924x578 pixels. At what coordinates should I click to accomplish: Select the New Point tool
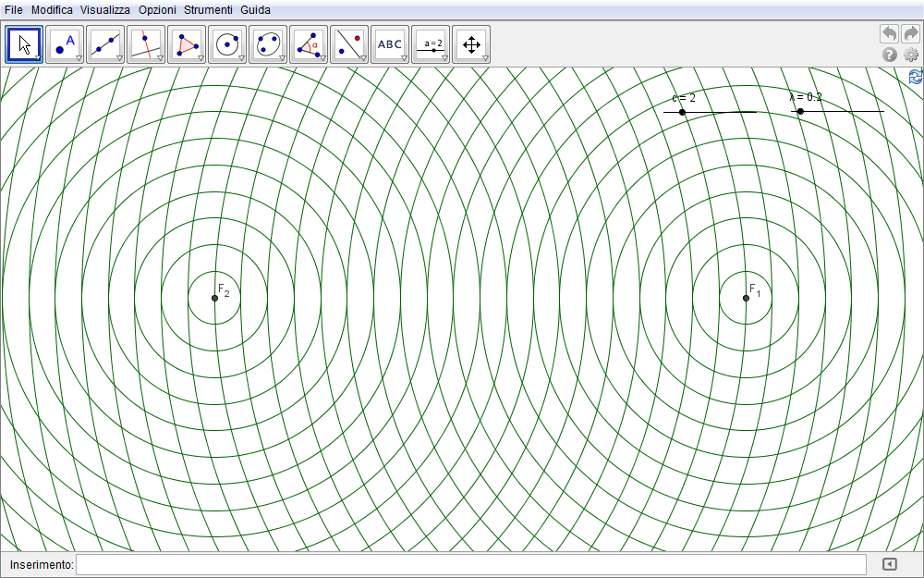[65, 44]
